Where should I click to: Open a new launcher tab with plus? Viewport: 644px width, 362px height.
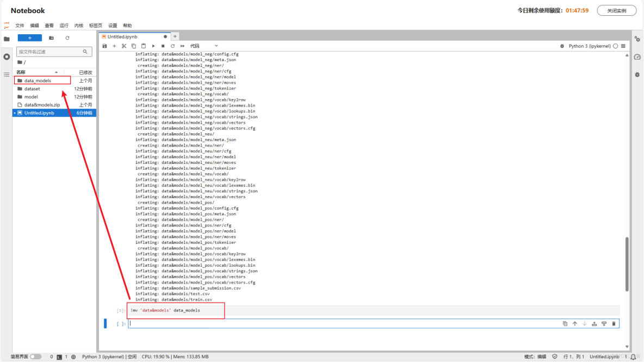tap(175, 36)
